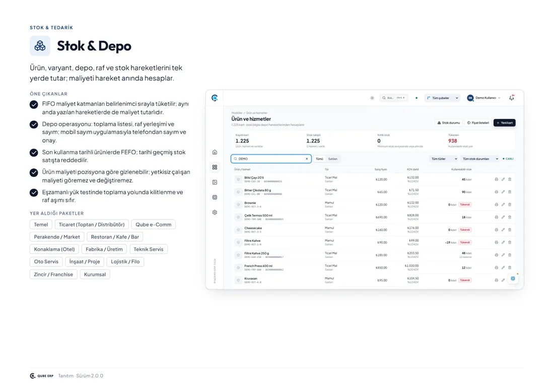
Task: Expand the Demo Kullanıcı user menu
Action: coord(484,98)
